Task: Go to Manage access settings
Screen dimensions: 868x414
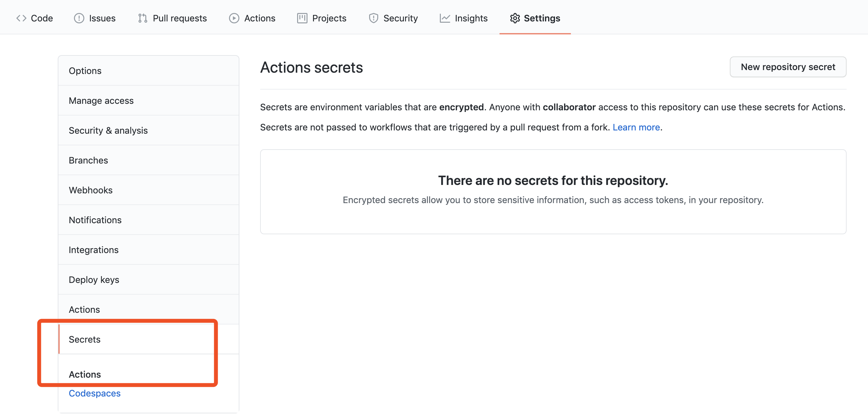Action: (101, 101)
